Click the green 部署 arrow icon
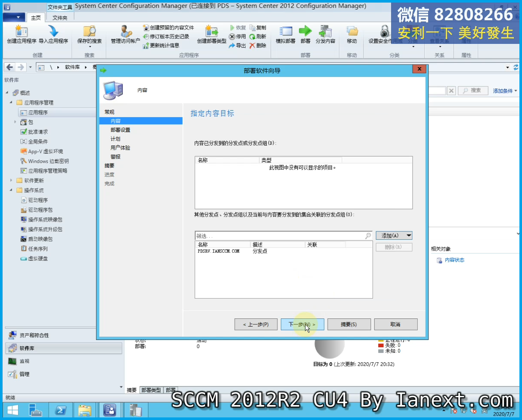The image size is (522, 420). coord(305,31)
